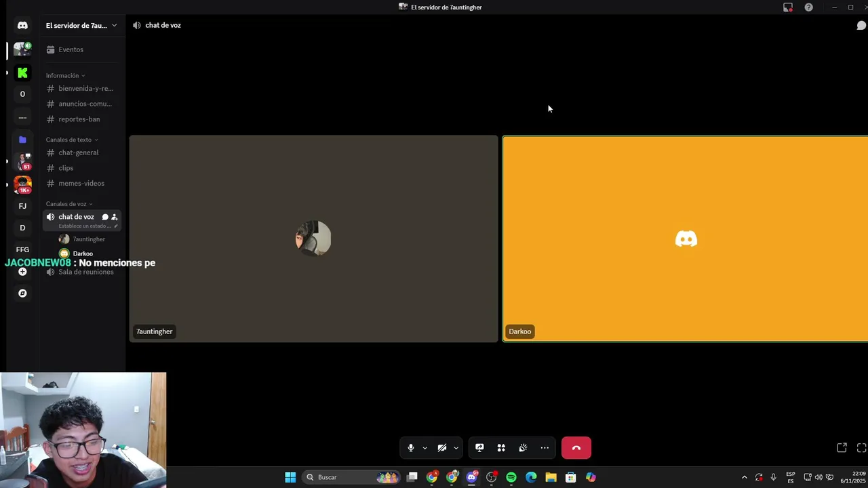Open microphone input options arrow
Viewport: 868px width, 488px height.
(425, 448)
